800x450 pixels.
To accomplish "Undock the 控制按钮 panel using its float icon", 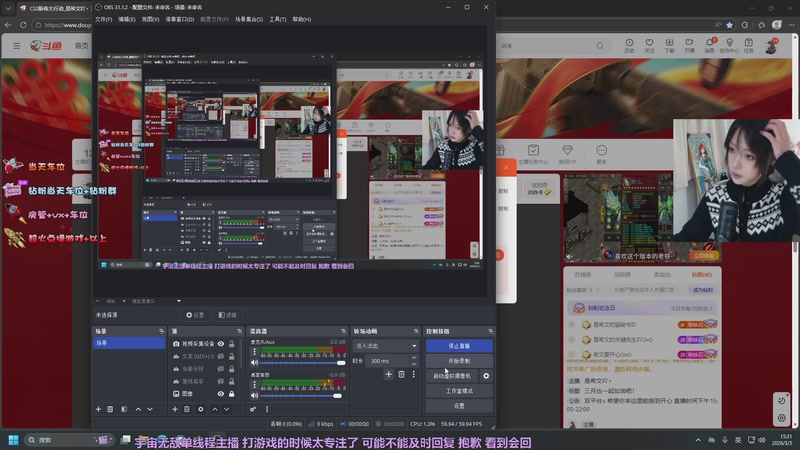I will [x=490, y=332].
